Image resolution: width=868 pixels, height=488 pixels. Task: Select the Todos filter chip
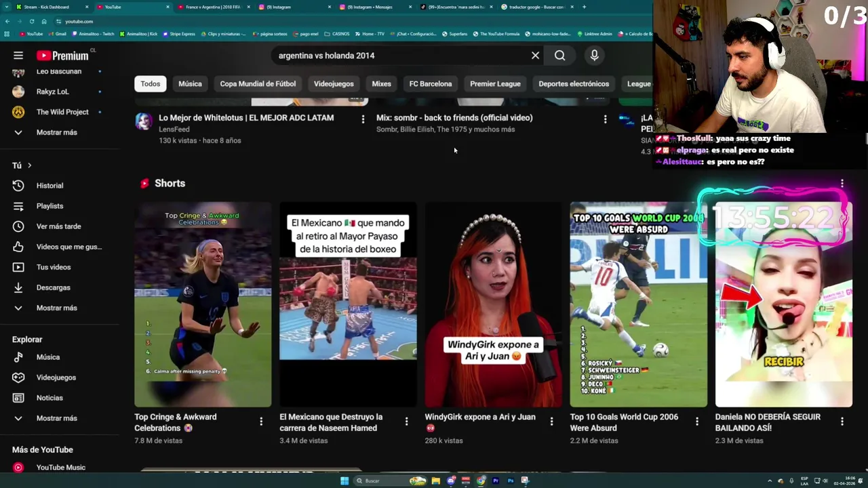click(x=151, y=84)
